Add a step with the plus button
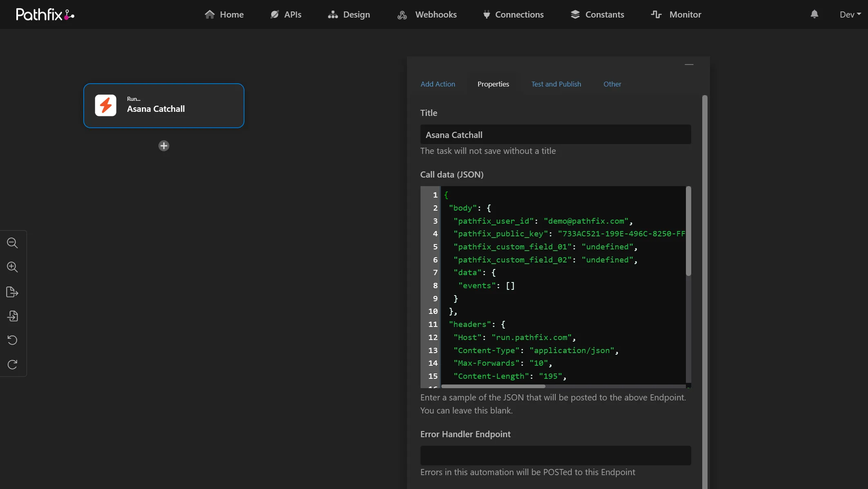 click(x=164, y=146)
